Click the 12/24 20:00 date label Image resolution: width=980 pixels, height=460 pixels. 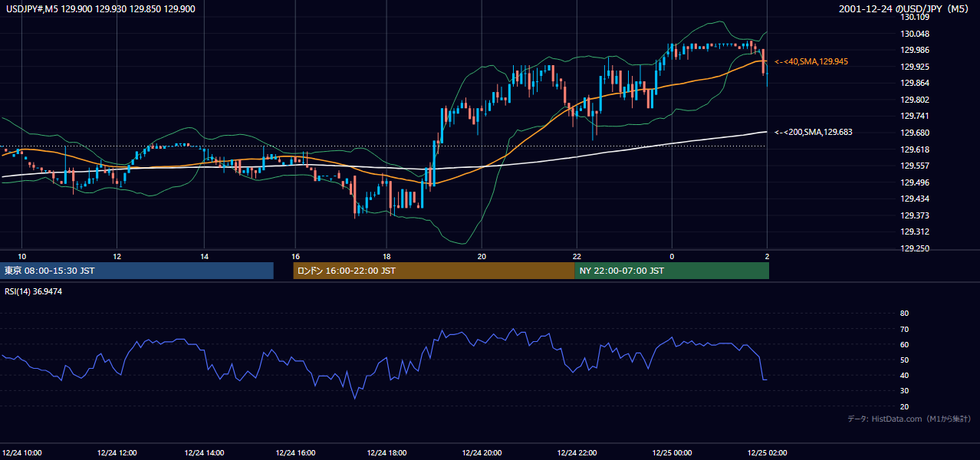tap(482, 454)
